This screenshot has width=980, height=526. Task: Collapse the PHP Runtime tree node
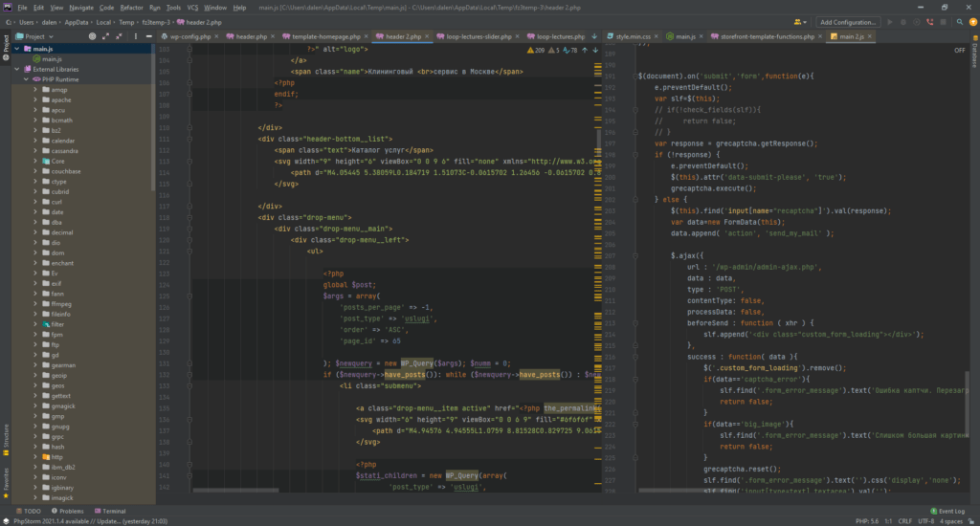(25, 79)
